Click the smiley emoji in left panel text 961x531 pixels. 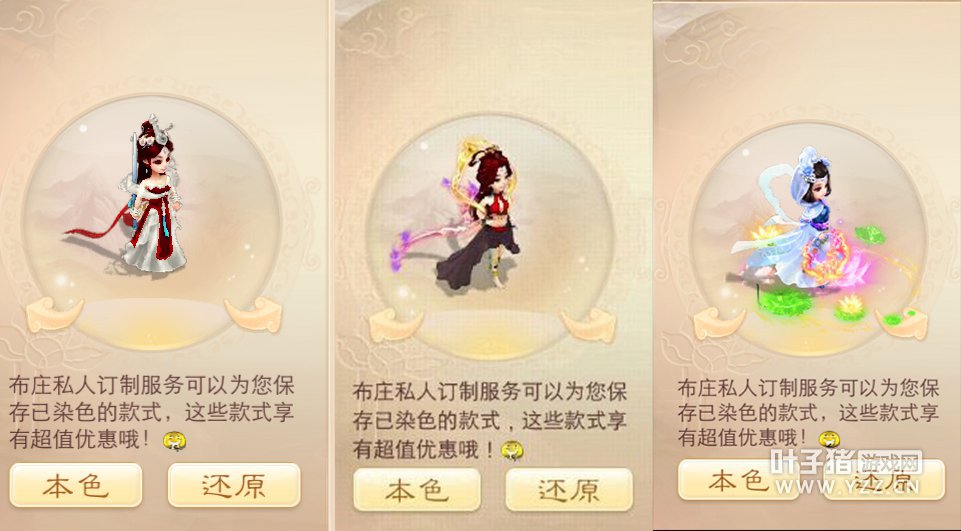[175, 440]
